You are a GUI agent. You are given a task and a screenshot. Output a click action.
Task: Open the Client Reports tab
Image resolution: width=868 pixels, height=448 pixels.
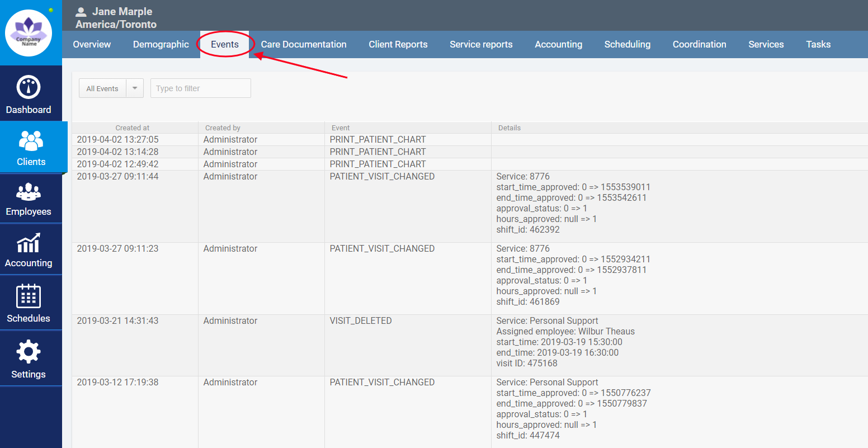398,44
